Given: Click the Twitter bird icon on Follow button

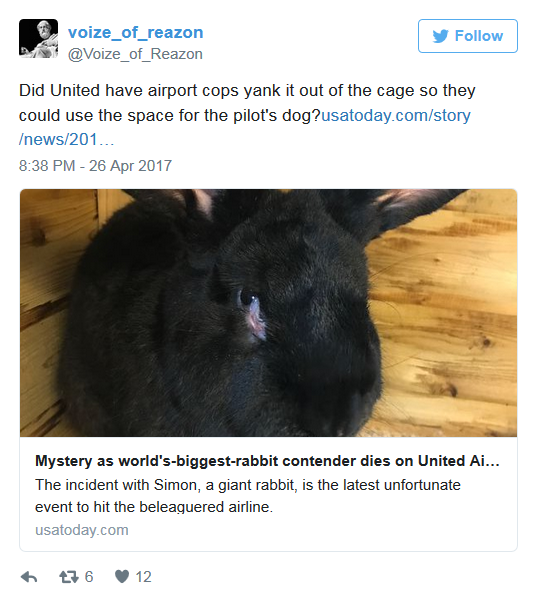Looking at the screenshot, I should 441,36.
